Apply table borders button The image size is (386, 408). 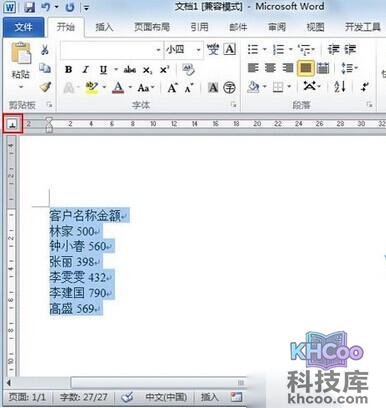pyautogui.click(x=278, y=87)
